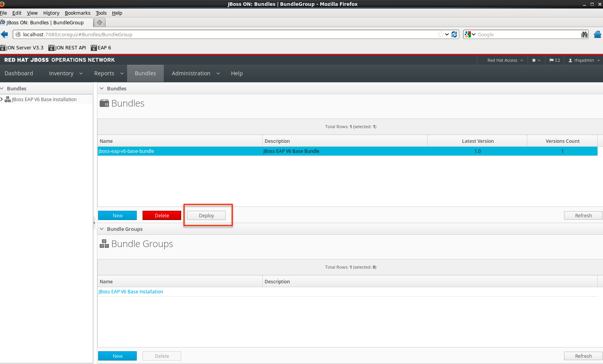
Task: Open the Tools menu
Action: click(101, 13)
